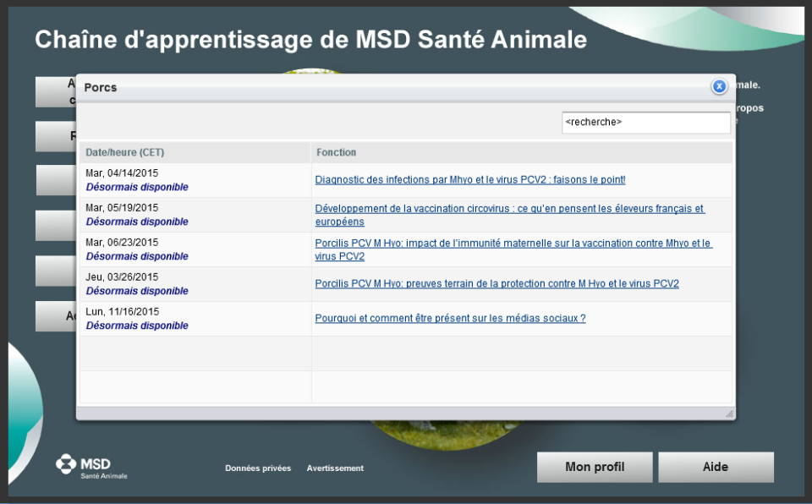Open the Développement de la vaccination circovirus link
The height and width of the screenshot is (504, 812).
coord(509,215)
